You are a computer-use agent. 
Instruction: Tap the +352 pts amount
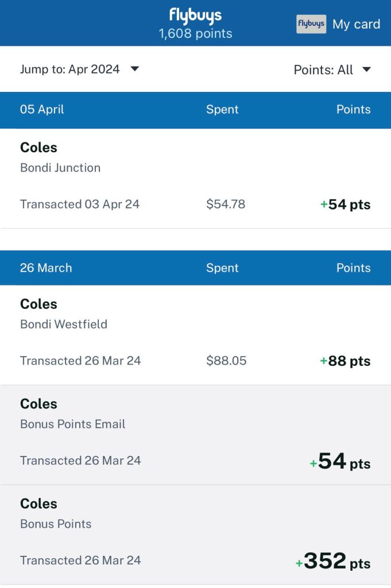point(333,562)
